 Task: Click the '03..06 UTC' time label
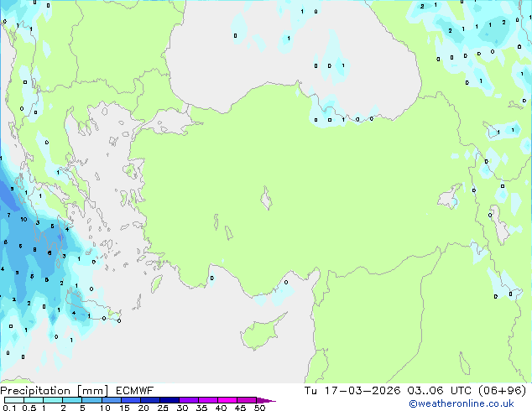440,391
